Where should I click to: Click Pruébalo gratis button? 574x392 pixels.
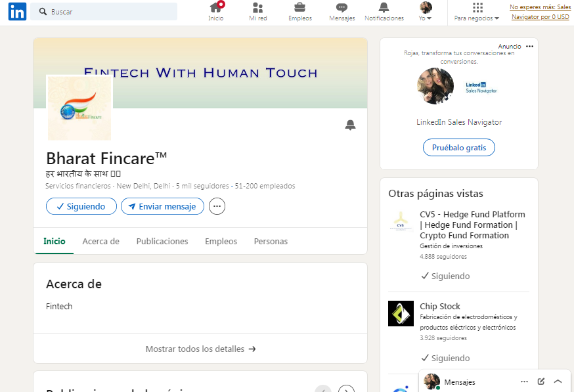click(459, 148)
